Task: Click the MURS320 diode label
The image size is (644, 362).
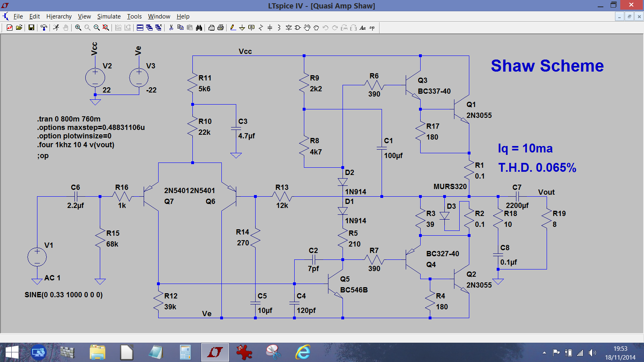Action: point(450,187)
